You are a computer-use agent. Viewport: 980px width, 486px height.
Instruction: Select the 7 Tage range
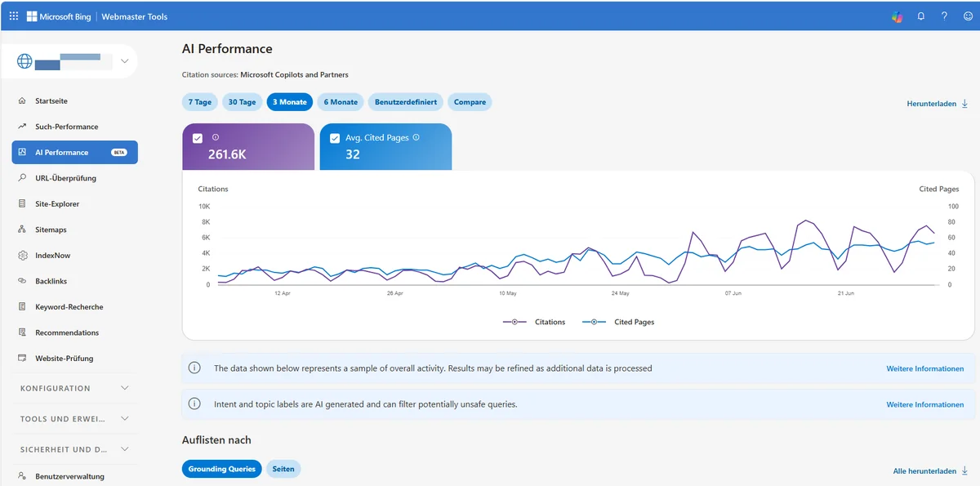[200, 102]
